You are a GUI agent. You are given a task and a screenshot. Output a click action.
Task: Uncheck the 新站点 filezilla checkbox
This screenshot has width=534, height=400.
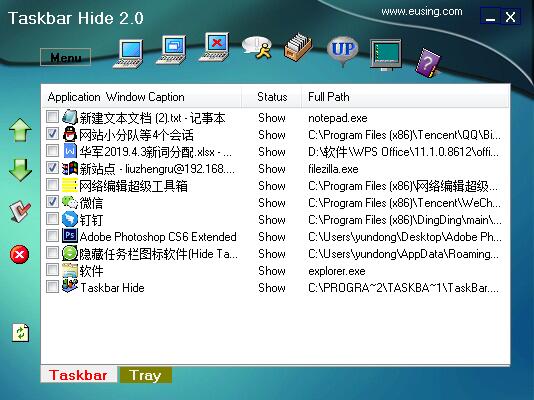coord(52,167)
